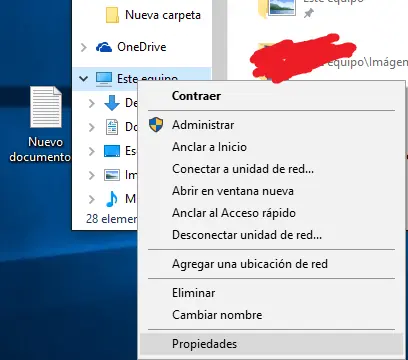Select OneDrive in the navigation tree
The height and width of the screenshot is (360, 408).
142,47
